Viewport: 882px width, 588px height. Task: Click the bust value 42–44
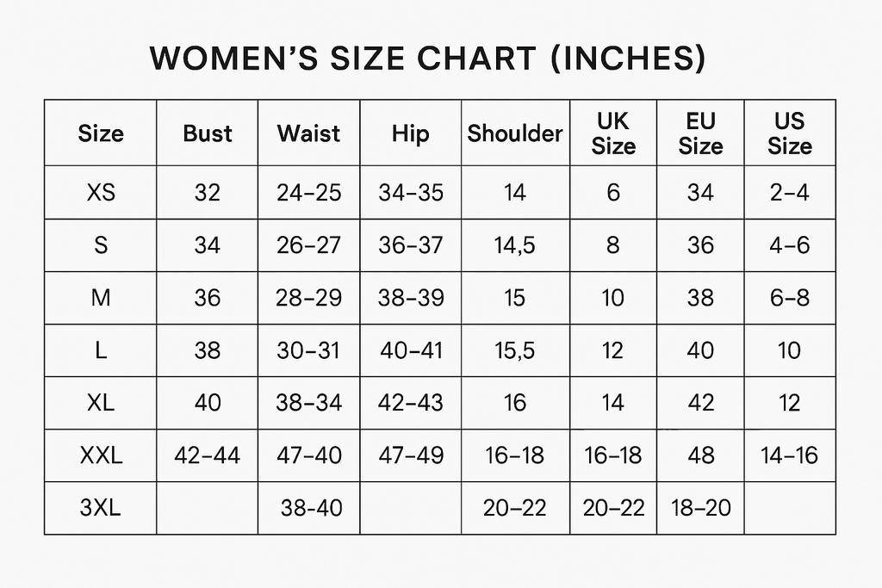coord(207,455)
